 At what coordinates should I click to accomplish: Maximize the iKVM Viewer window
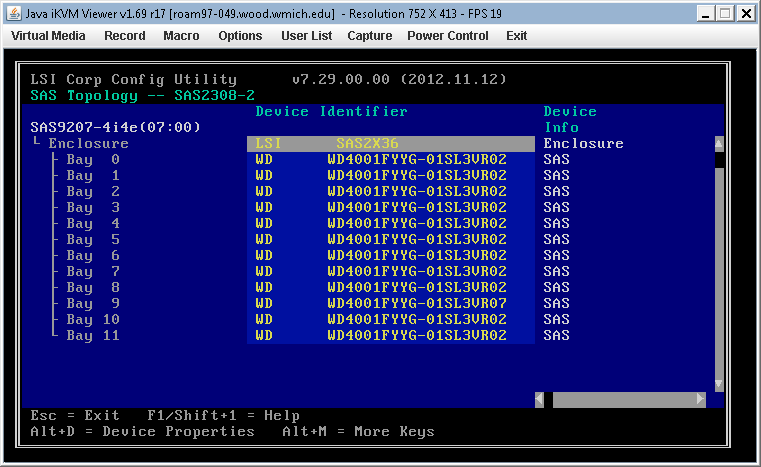[x=725, y=14]
